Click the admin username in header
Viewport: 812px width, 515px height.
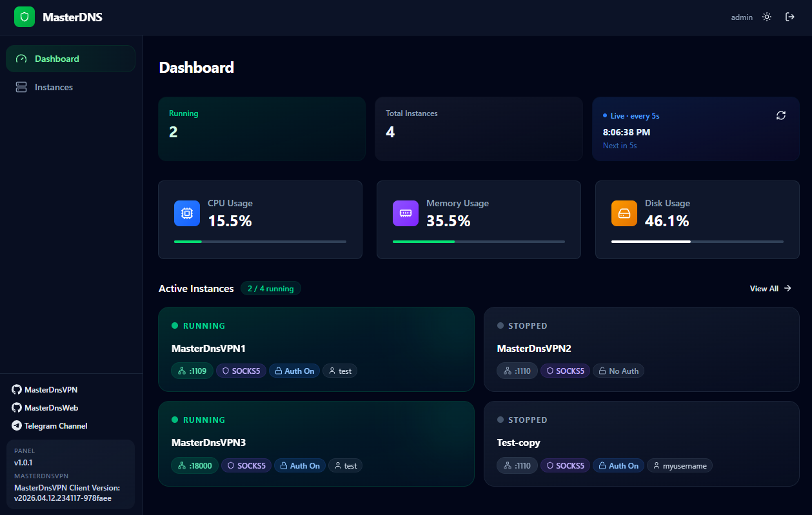[x=742, y=17]
